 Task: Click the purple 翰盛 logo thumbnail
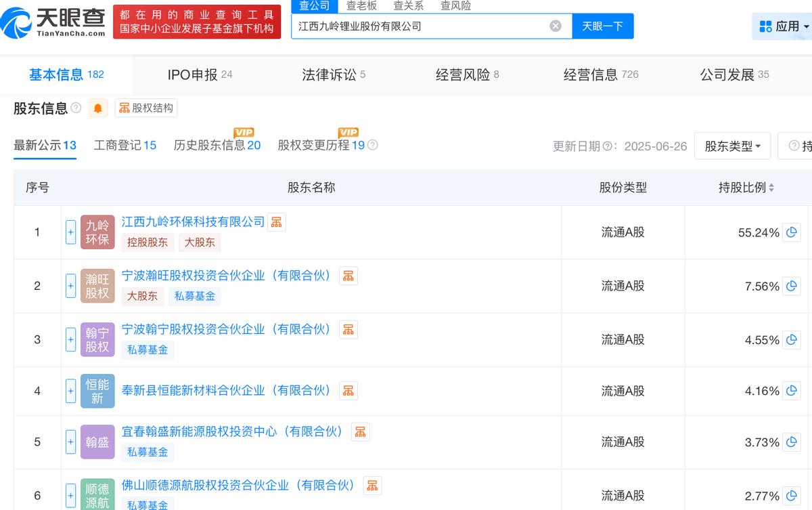coord(97,442)
